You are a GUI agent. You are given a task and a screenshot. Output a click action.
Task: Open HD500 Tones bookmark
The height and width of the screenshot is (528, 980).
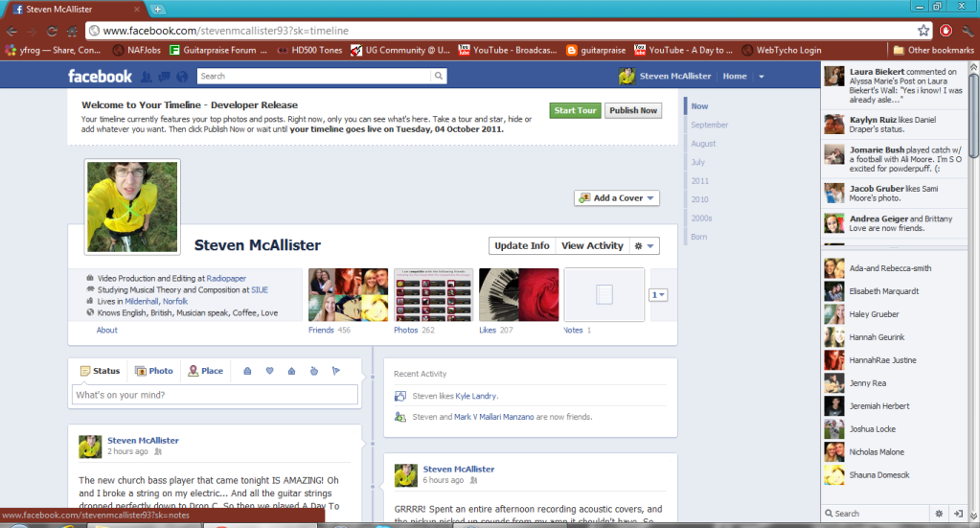pos(310,50)
